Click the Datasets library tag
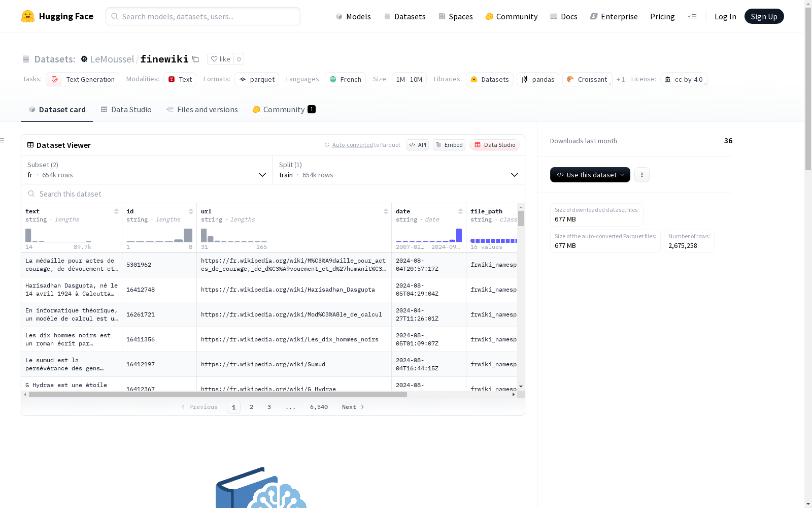The image size is (812, 508). click(490, 79)
